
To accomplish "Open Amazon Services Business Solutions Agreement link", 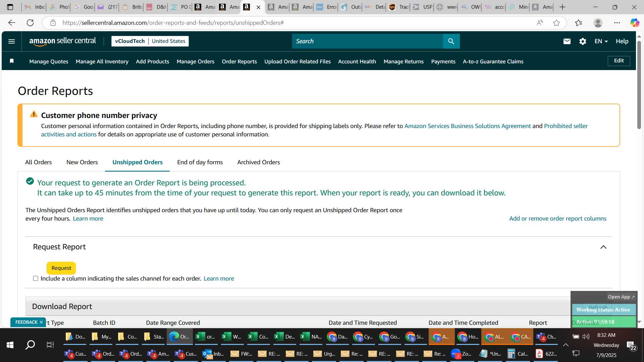I will pyautogui.click(x=468, y=126).
